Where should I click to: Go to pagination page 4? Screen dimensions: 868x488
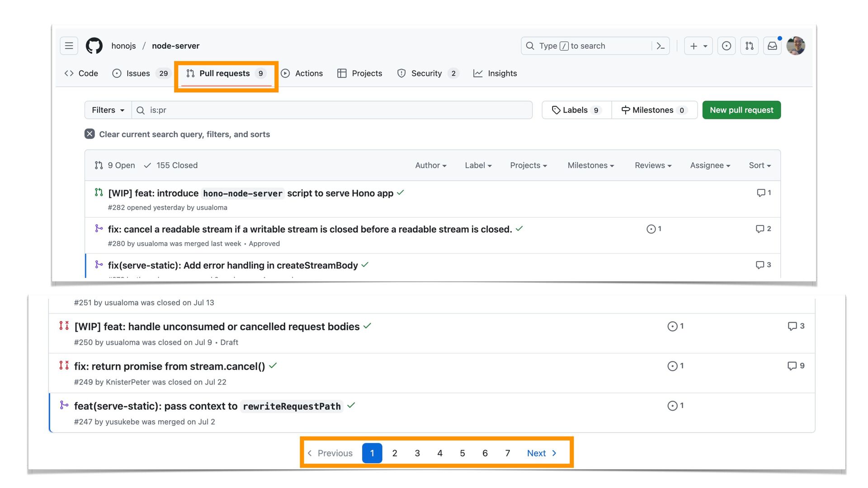[x=439, y=453]
